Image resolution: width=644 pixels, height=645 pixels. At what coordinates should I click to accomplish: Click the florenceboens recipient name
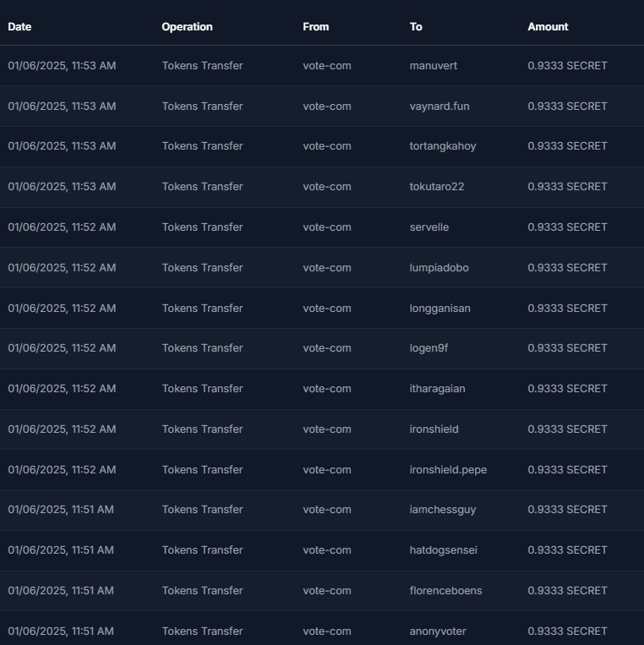tap(445, 591)
